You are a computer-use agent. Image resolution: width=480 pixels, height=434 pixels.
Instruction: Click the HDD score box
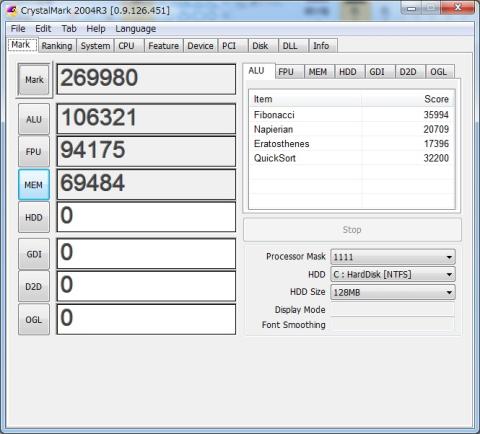point(146,217)
